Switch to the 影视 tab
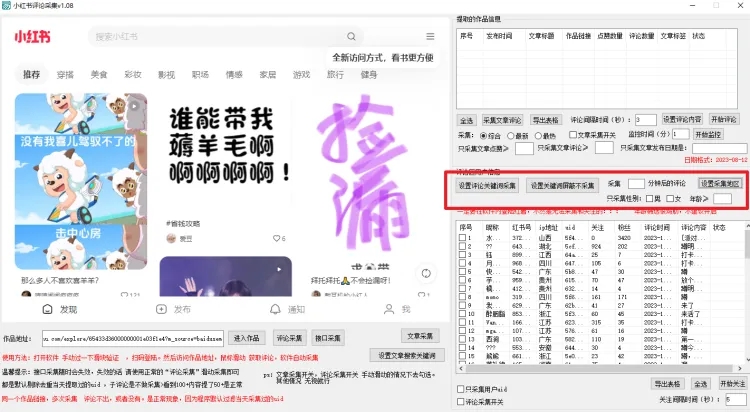The height and width of the screenshot is (412, 750). tap(166, 75)
